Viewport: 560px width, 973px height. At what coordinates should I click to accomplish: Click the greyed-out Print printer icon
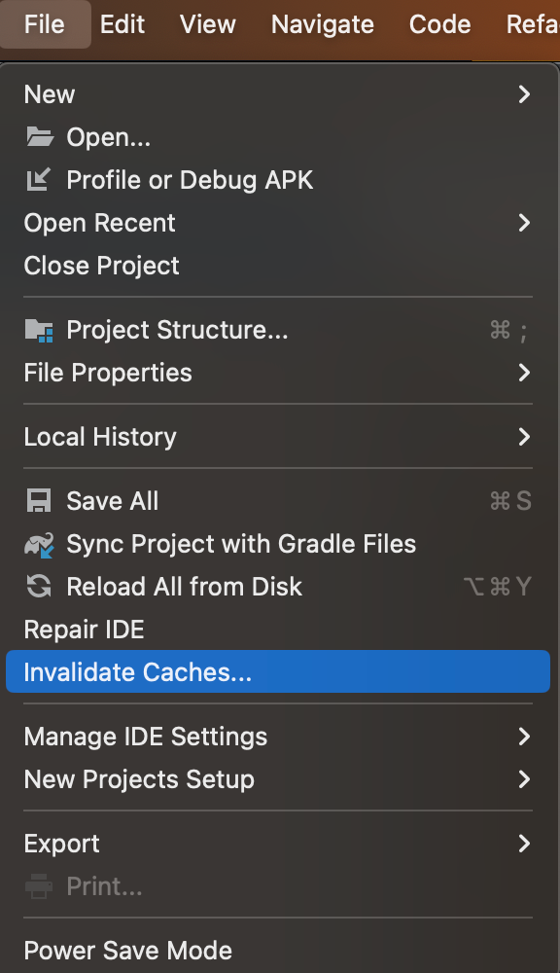[x=39, y=886]
